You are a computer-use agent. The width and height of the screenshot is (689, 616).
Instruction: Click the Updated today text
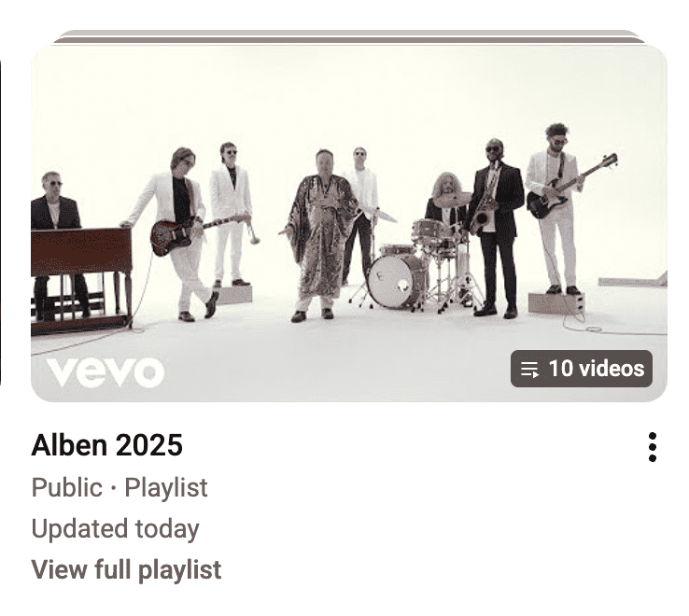[115, 528]
